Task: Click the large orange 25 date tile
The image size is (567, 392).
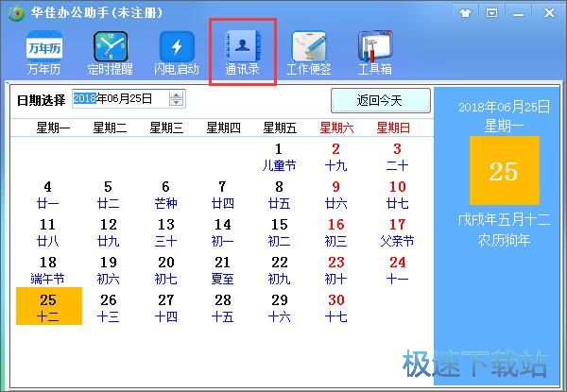Action: point(505,171)
